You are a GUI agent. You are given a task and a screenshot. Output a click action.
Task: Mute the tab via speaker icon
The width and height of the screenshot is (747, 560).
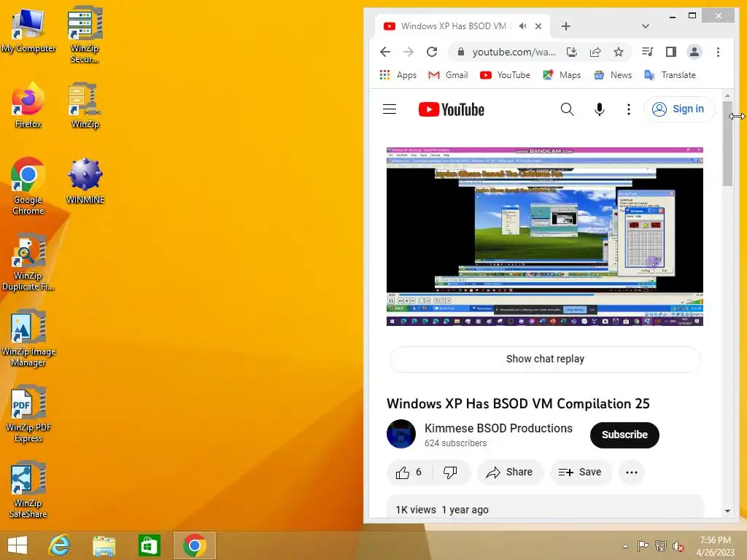522,26
